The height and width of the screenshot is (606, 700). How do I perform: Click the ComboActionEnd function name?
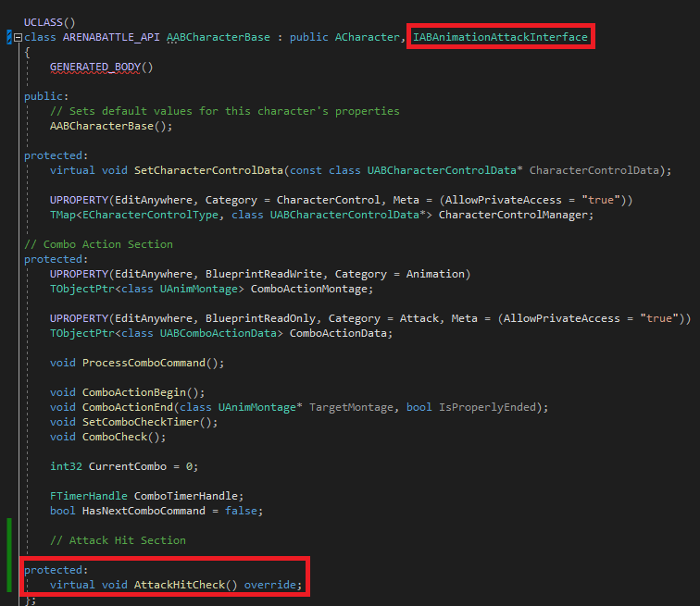[x=128, y=407]
